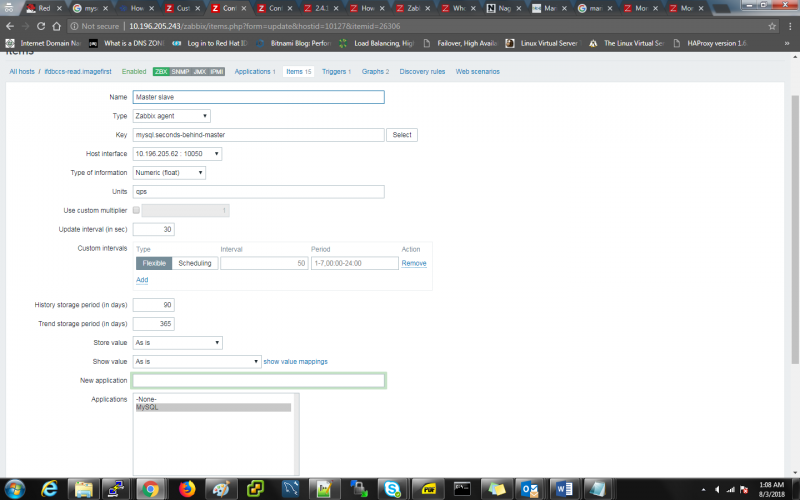Bookmark this page with the star icon
Image resolution: width=800 pixels, height=500 pixels.
pos(772,26)
